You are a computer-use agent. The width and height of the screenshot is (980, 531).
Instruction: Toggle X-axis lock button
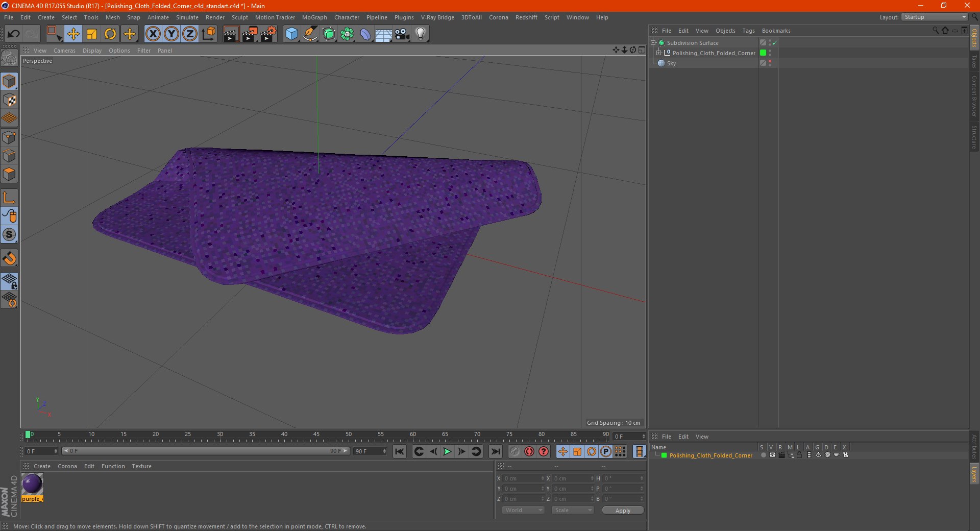pyautogui.click(x=153, y=34)
